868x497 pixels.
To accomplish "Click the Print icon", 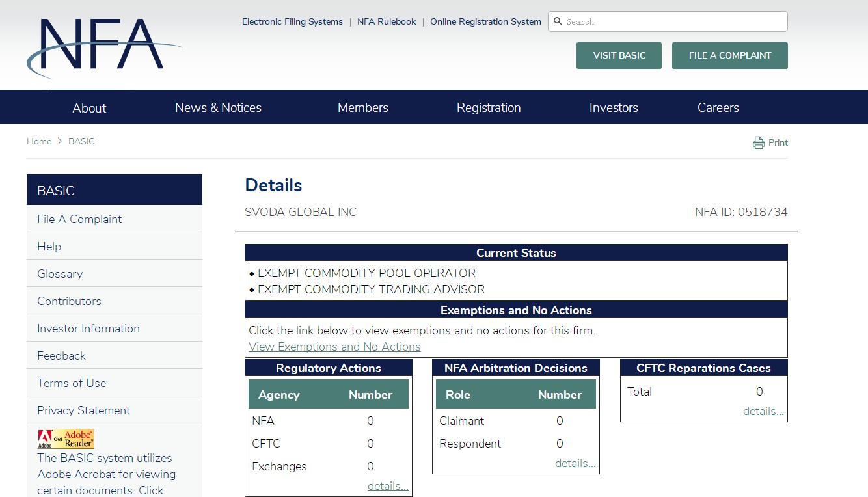I will pyautogui.click(x=759, y=143).
